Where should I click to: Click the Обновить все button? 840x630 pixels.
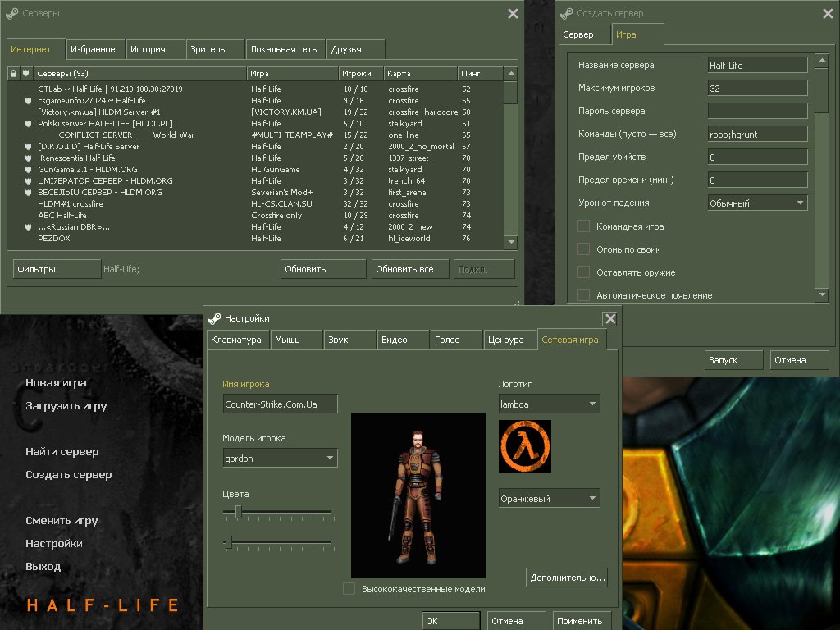coord(409,268)
